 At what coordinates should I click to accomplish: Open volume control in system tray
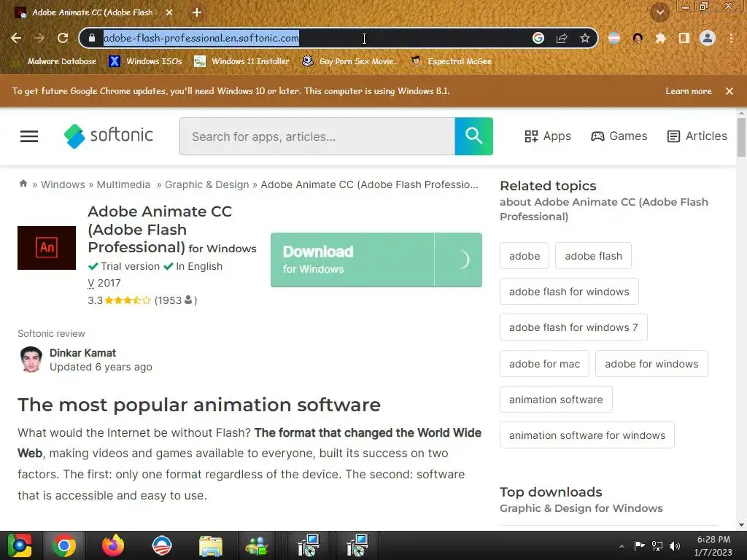(x=675, y=545)
